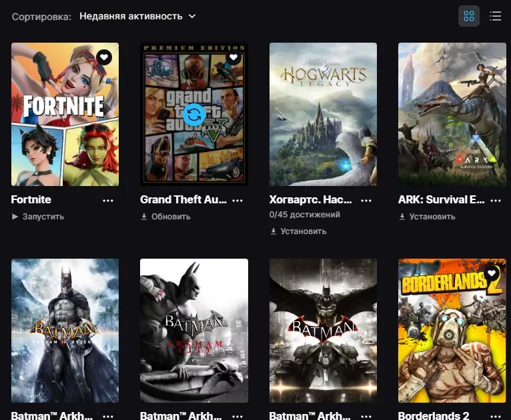Toggle favorite heart on GTA V cover
Screen dimensions: 511x420
click(233, 57)
